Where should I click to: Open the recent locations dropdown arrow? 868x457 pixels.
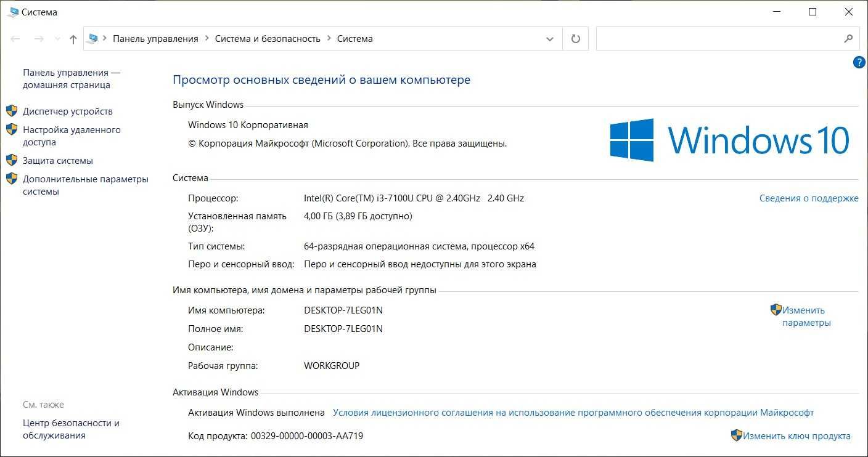(x=57, y=39)
